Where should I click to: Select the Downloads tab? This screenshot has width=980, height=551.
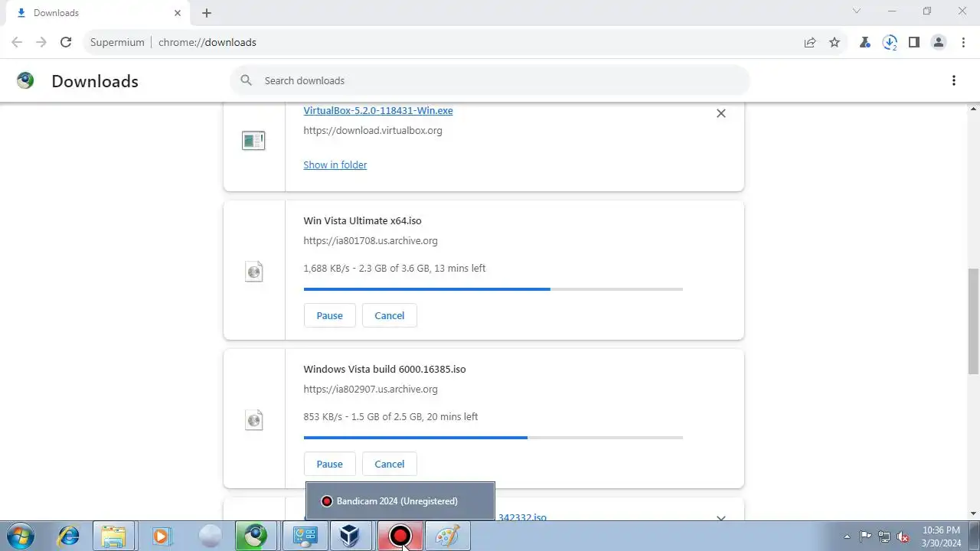100,13
